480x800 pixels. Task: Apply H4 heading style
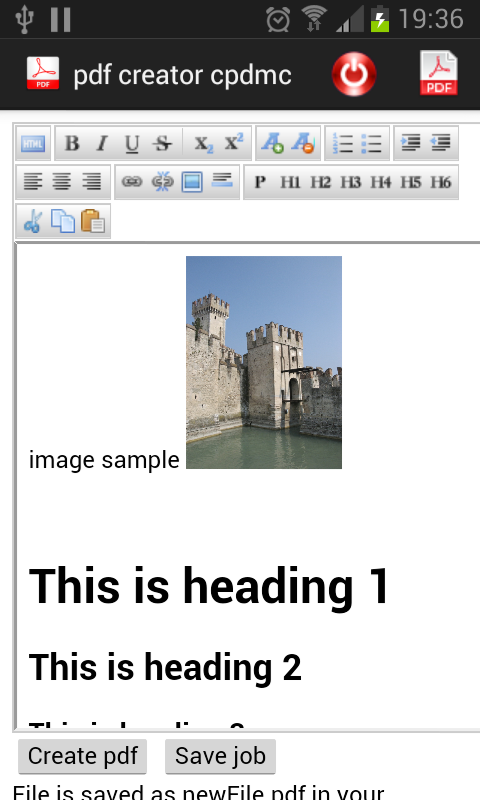[381, 182]
